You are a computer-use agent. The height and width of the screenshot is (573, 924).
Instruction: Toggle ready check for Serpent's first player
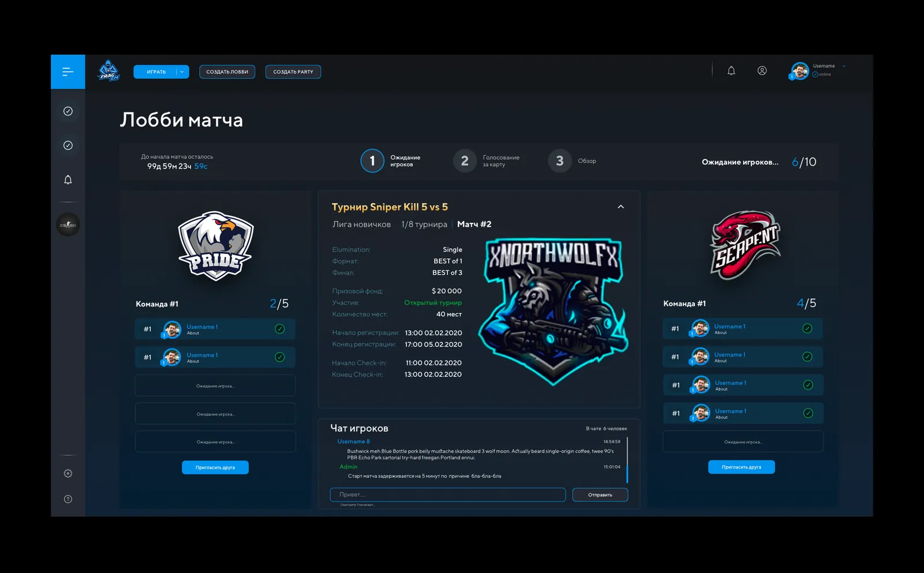(807, 328)
